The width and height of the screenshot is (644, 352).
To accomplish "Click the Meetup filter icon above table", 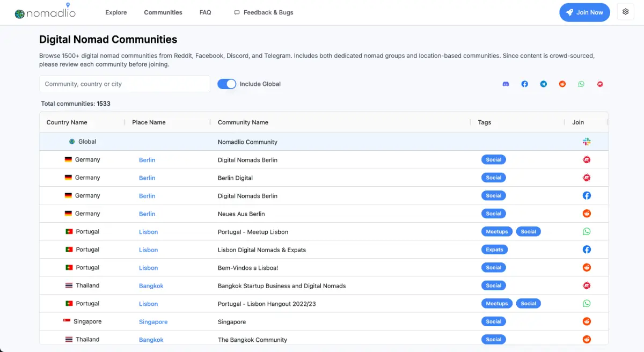I will tap(600, 84).
